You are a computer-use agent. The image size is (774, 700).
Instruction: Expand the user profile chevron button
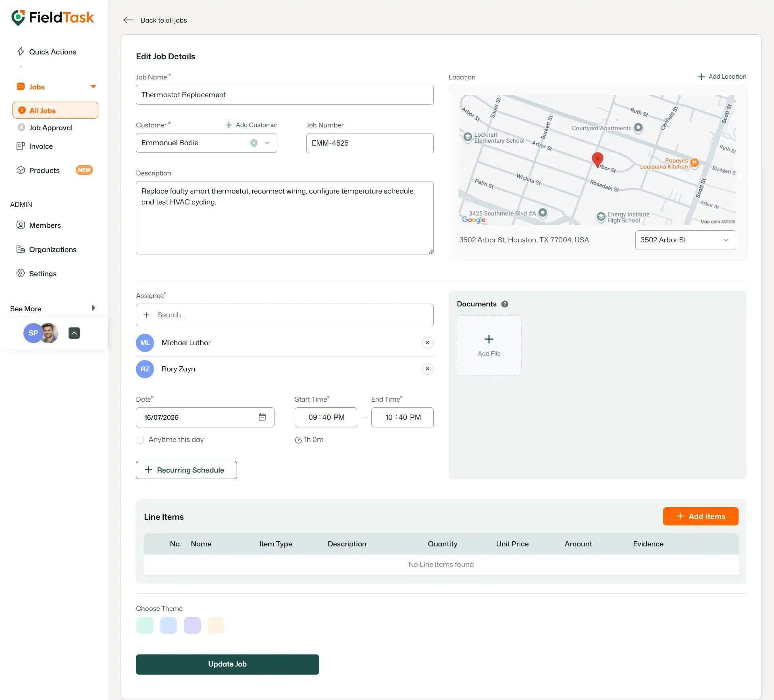click(x=74, y=333)
